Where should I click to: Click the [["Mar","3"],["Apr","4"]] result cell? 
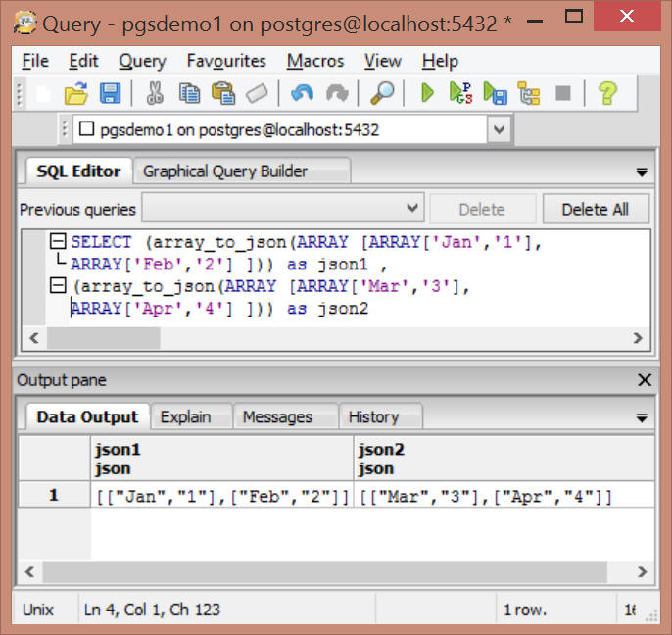pyautogui.click(x=504, y=496)
